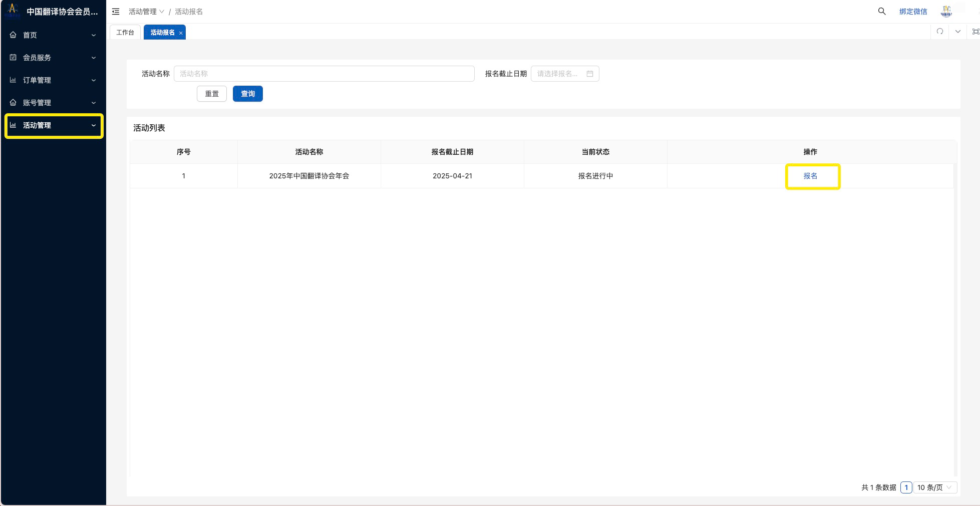Open the 10 条/页 page size dropdown
Image resolution: width=980 pixels, height=506 pixels.
coord(934,487)
